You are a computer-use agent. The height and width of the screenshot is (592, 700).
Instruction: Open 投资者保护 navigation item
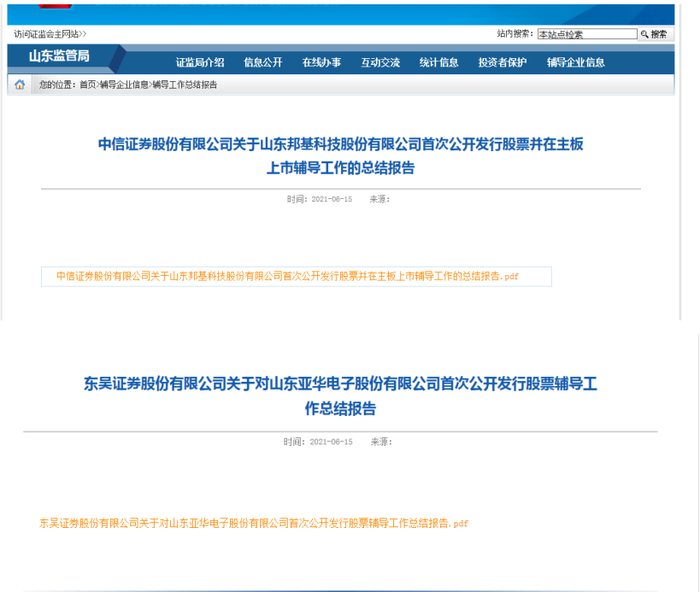click(503, 62)
